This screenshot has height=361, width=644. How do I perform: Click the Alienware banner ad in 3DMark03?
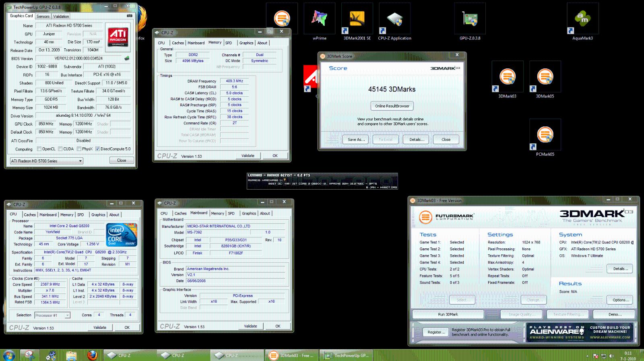pyautogui.click(x=580, y=332)
